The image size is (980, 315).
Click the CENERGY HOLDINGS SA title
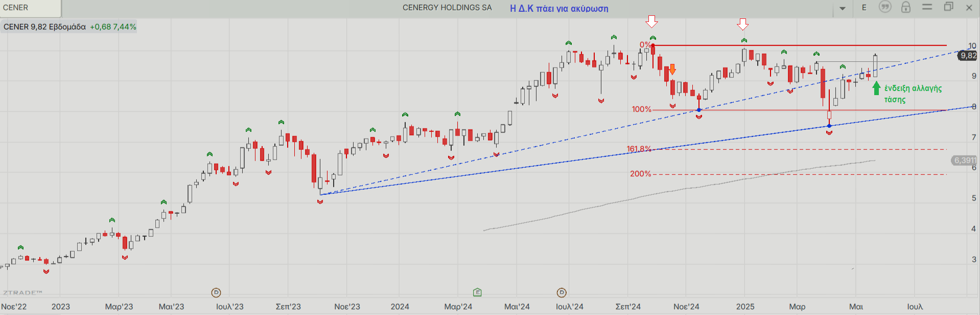tap(447, 8)
